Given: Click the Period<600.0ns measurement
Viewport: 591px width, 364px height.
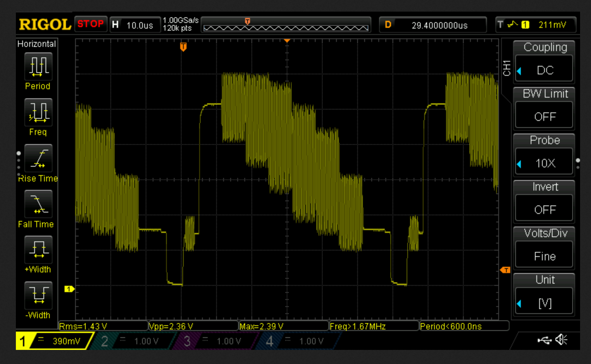Looking at the screenshot, I should 451,326.
